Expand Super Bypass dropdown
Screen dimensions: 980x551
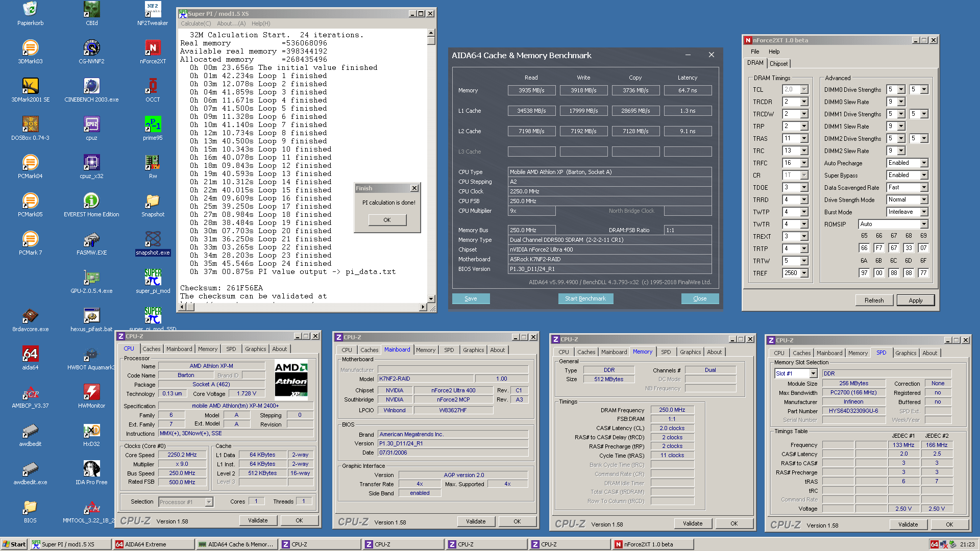(924, 176)
